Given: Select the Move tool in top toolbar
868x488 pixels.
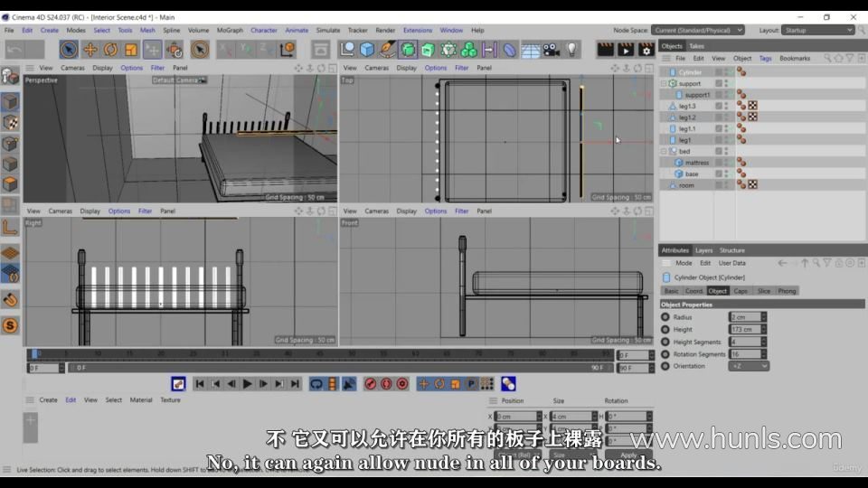Looking at the screenshot, I should [90, 50].
